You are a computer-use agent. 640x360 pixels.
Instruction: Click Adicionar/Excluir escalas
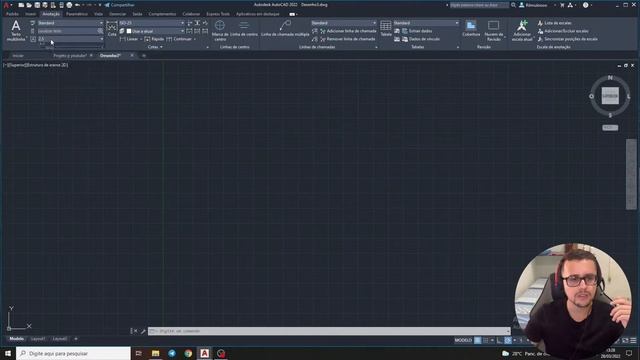(563, 31)
